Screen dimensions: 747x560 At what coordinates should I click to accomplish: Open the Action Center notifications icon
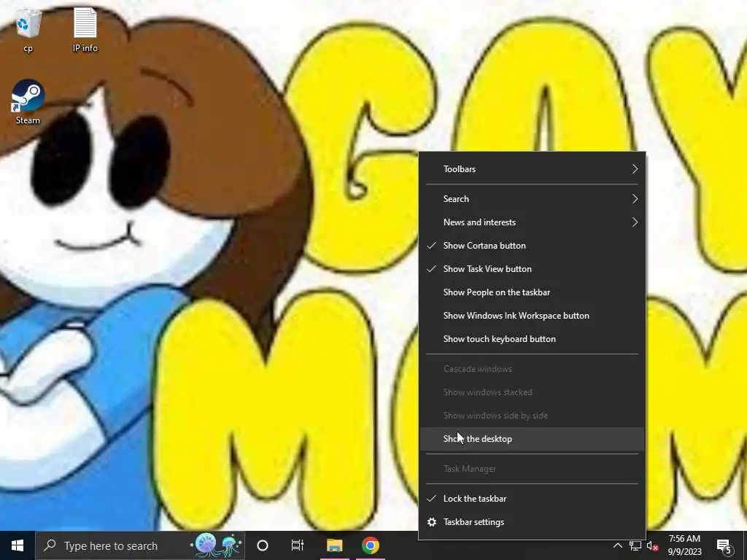point(724,545)
